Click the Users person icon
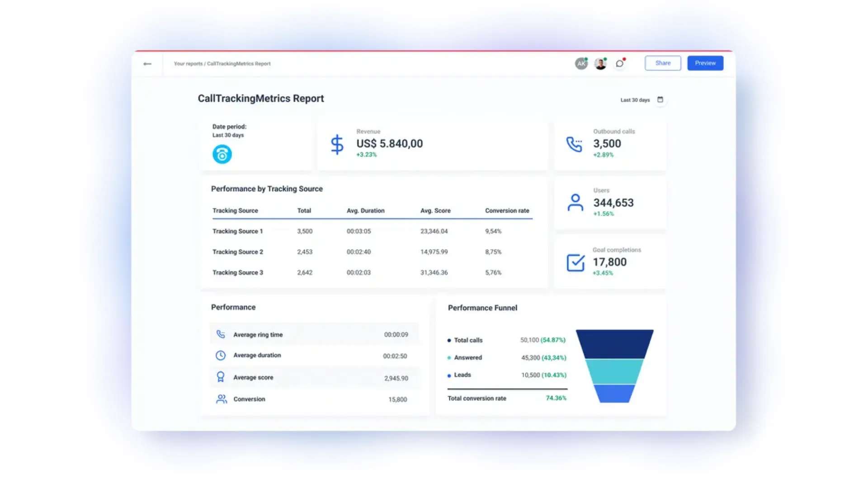 click(x=575, y=203)
